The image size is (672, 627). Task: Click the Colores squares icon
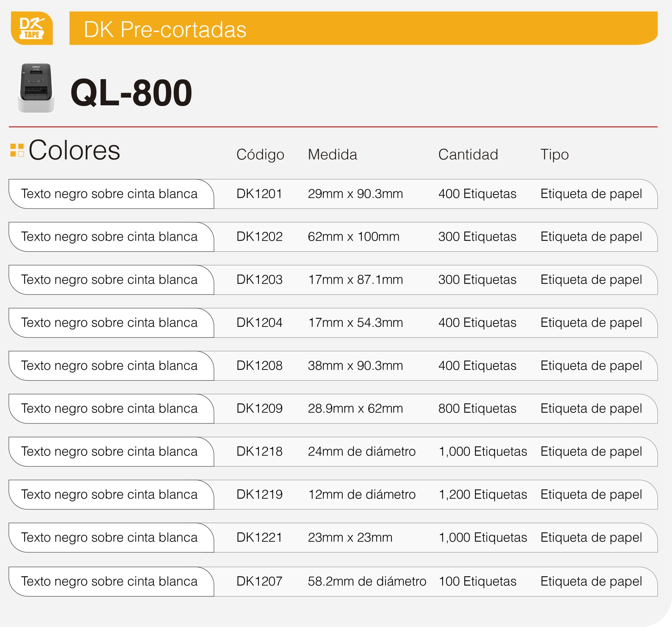(17, 150)
